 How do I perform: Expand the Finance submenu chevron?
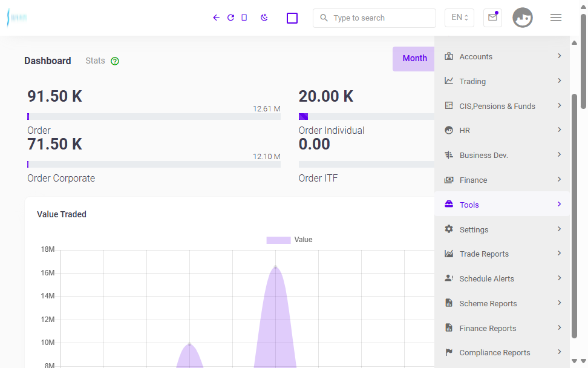coord(560,179)
